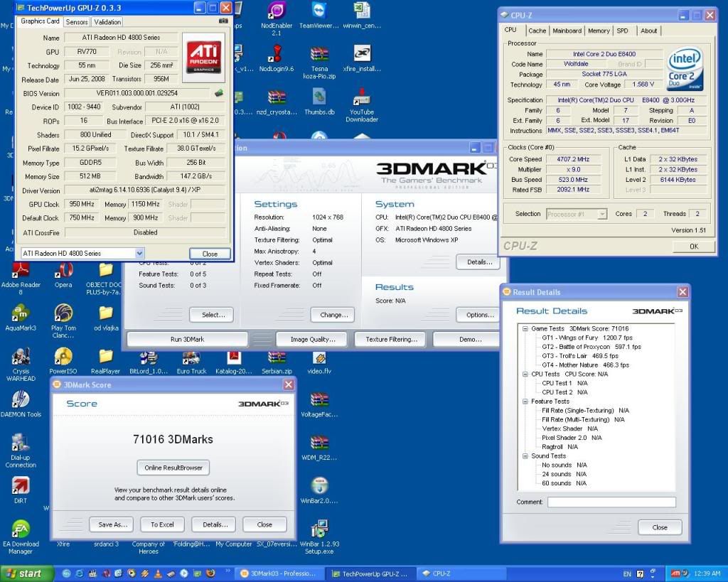
Task: Launch Firefox from the quick launch bar
Action: point(210,573)
